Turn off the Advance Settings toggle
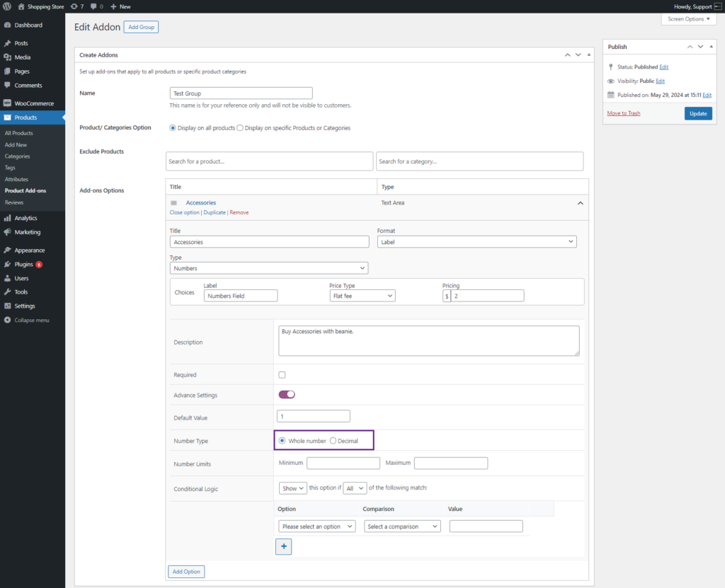Screen dimensions: 725x588 click(x=287, y=394)
